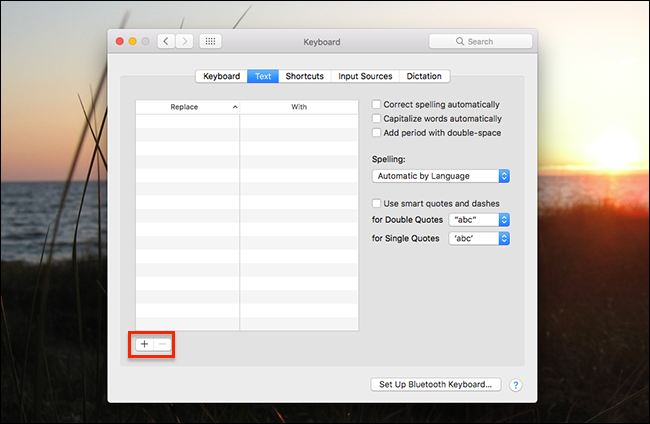650x424 pixels.
Task: Click the With column header
Action: (299, 107)
